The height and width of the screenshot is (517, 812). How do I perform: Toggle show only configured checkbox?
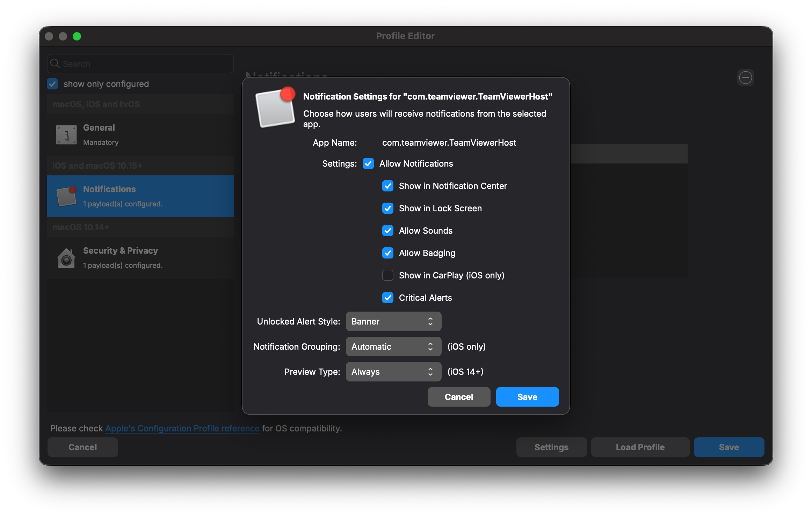[x=53, y=84]
